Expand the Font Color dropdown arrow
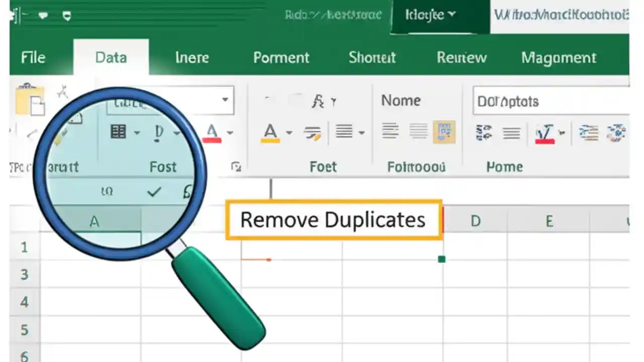644x362 pixels. [229, 132]
